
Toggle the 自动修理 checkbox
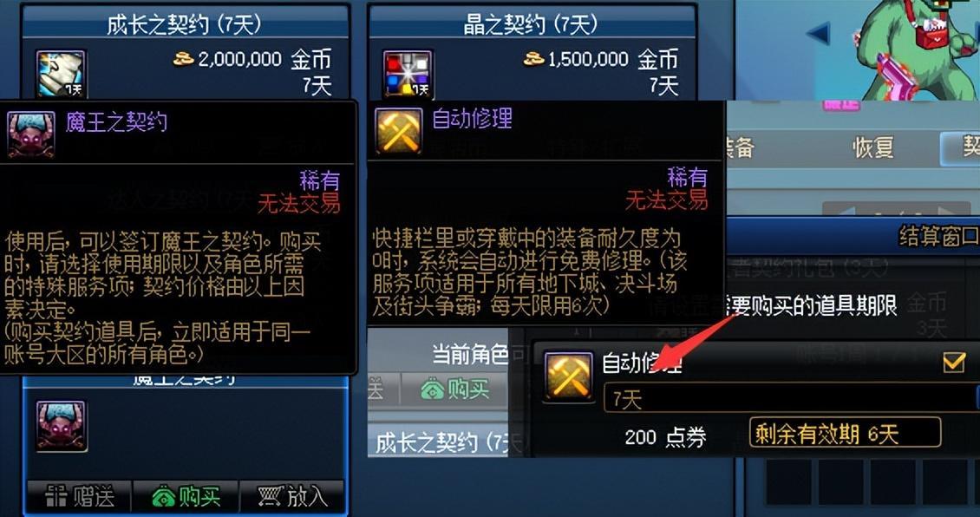pos(953,363)
